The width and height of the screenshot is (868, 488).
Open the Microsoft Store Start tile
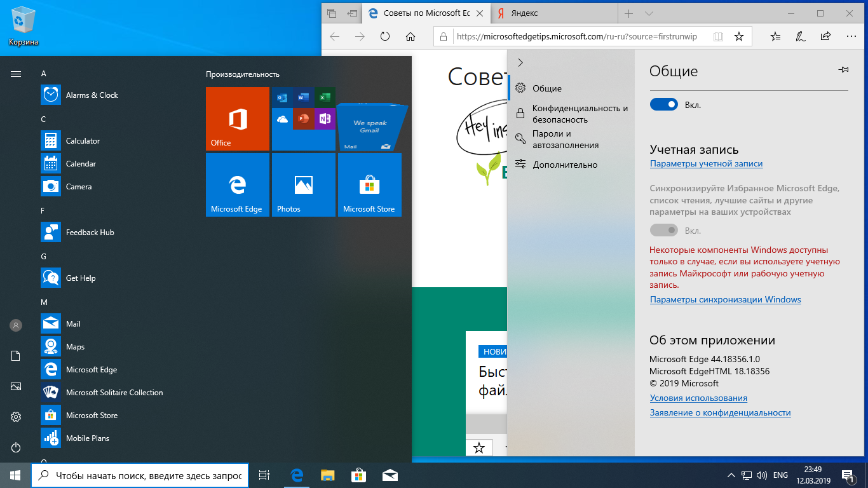pos(370,185)
